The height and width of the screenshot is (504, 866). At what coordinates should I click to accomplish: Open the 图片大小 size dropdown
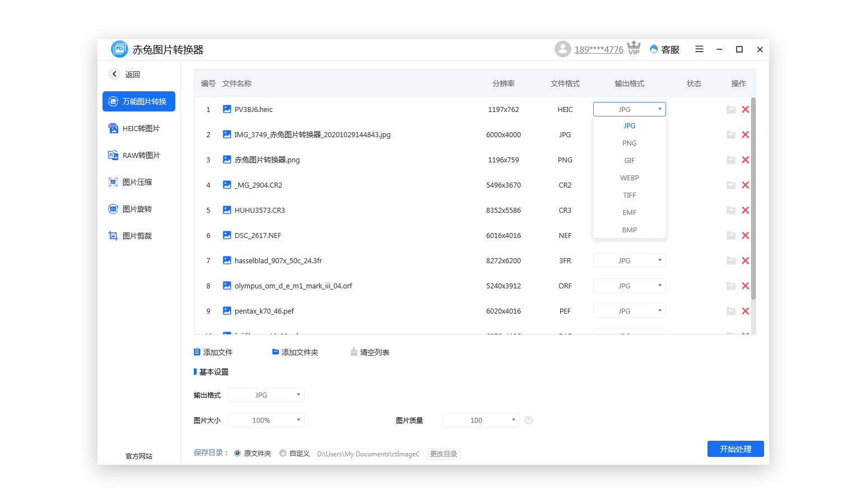266,419
